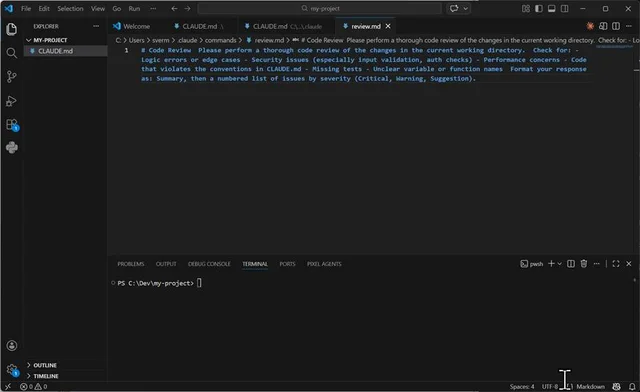Image resolution: width=640 pixels, height=392 pixels.
Task: Open the Copilot status icon in status bar
Action: pos(616,386)
